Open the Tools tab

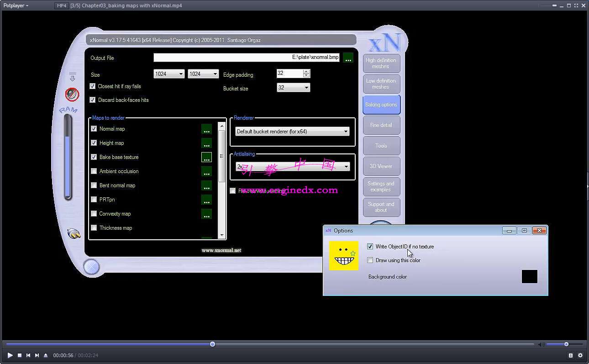tap(381, 146)
